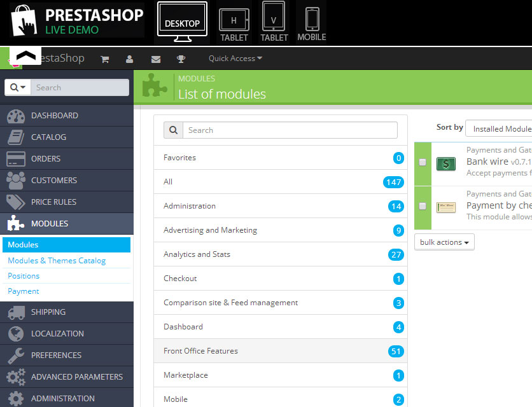Open the Modules menu
This screenshot has height=407, width=532.
(67, 223)
